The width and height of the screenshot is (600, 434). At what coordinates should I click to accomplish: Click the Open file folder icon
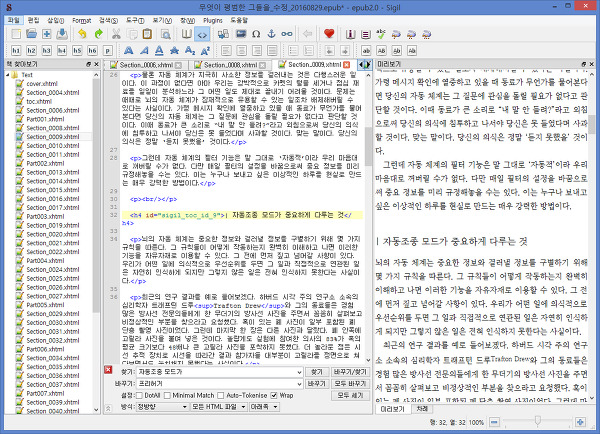(x=31, y=34)
